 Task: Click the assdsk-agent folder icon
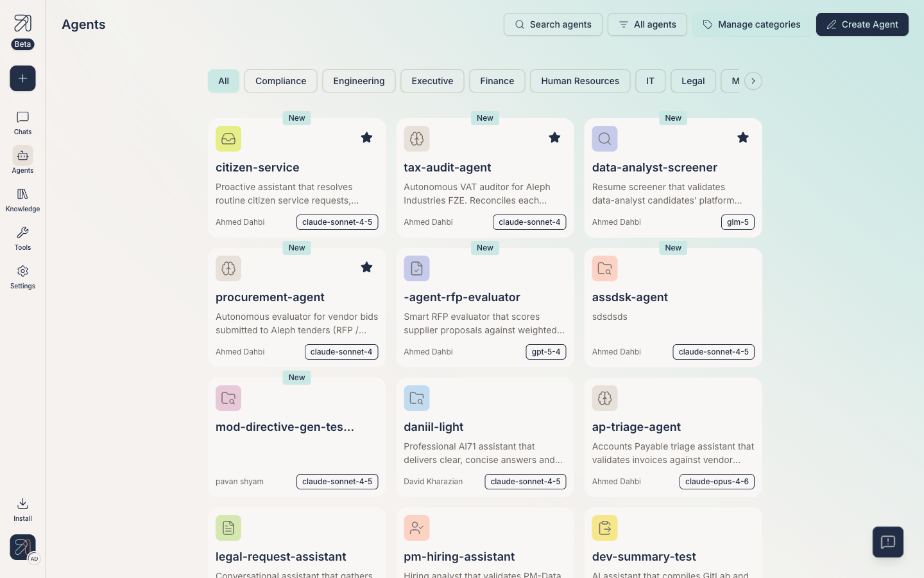[604, 268]
